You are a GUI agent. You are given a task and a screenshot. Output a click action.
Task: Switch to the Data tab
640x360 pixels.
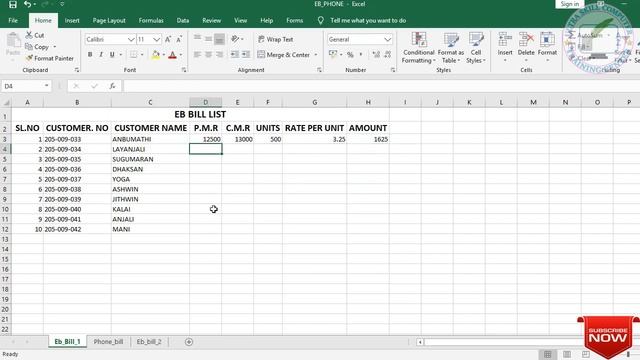click(183, 20)
